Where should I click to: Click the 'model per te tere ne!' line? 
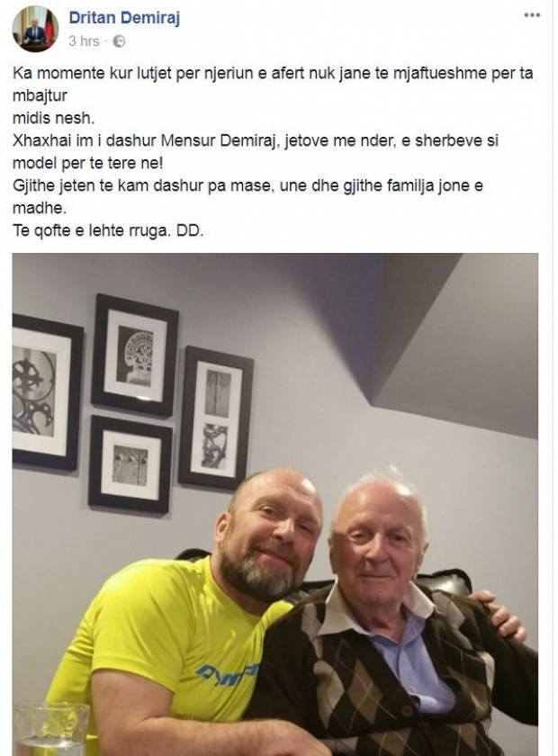coord(88,164)
